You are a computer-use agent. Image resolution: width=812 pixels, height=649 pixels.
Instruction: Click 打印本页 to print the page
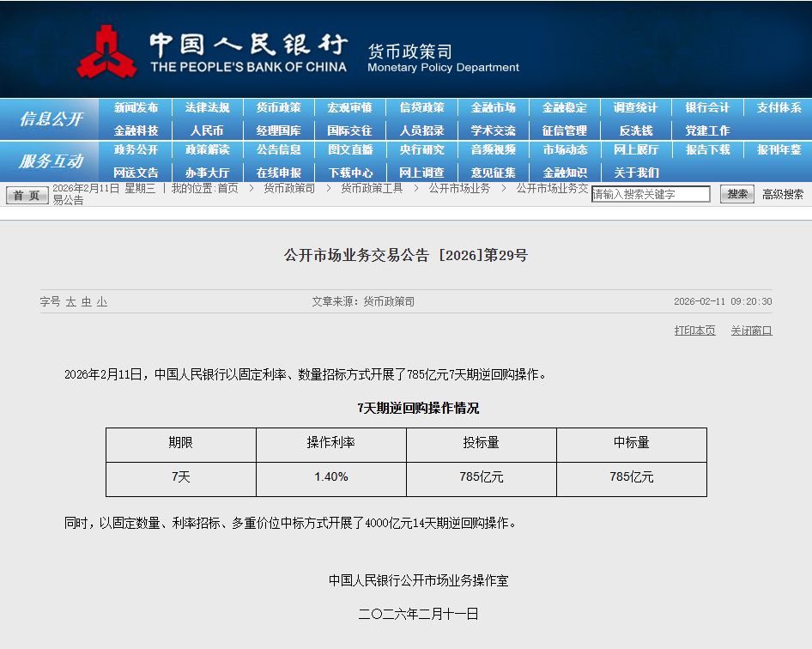tap(694, 331)
